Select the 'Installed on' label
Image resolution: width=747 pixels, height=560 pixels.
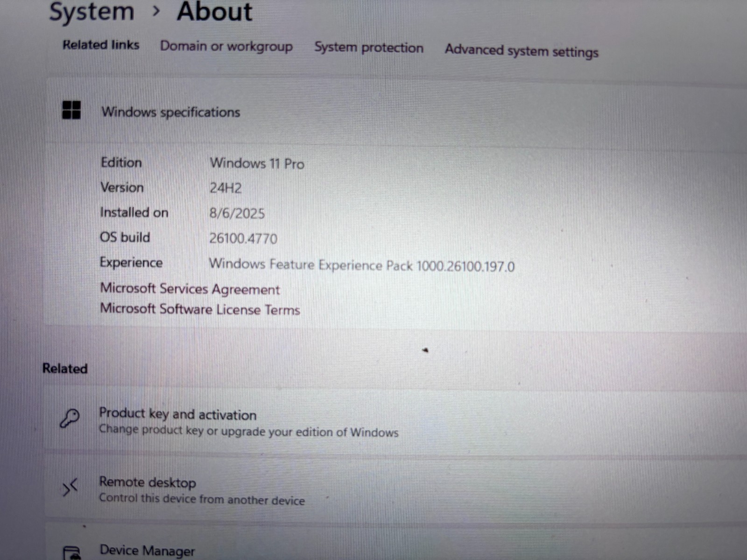134,212
